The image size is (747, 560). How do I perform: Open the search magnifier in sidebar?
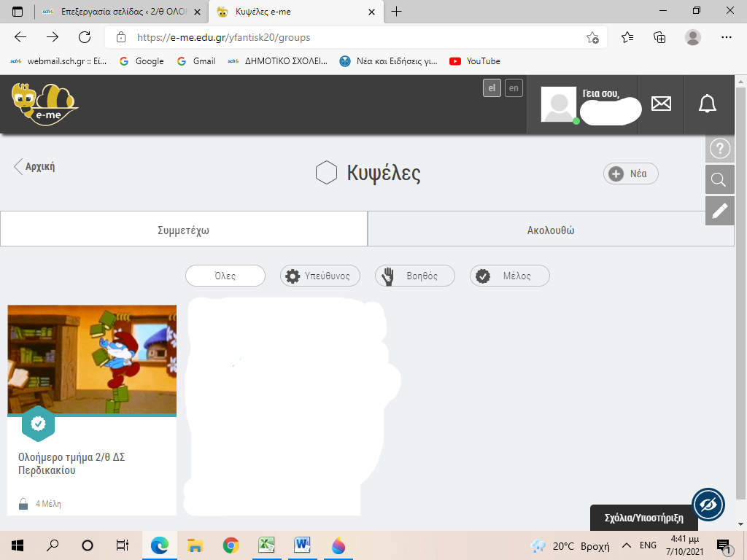click(x=720, y=180)
